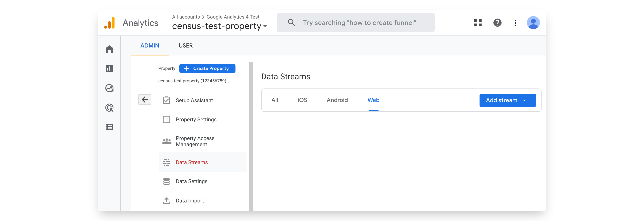Open the Home icon in left sidebar

coord(109,49)
